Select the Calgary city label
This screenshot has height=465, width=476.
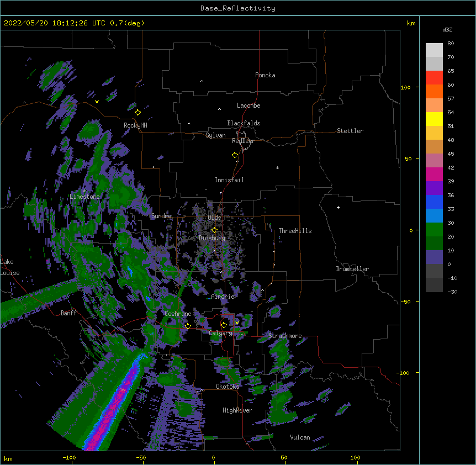pos(221,333)
